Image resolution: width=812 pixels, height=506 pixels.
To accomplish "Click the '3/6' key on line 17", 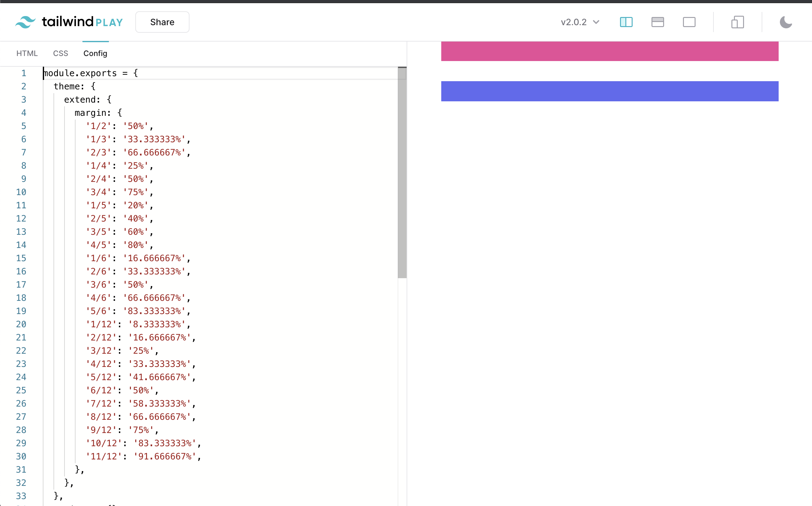I will click(99, 285).
